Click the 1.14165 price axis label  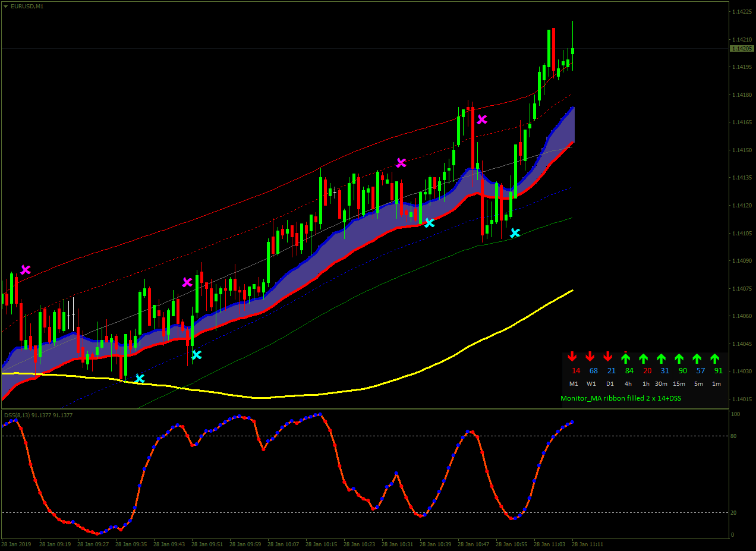pos(742,122)
